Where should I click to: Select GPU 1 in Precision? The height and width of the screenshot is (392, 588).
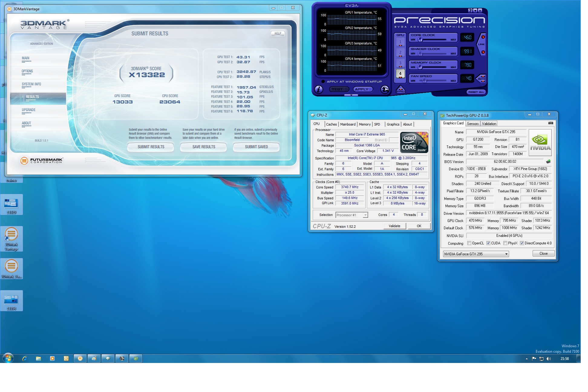coord(400,42)
